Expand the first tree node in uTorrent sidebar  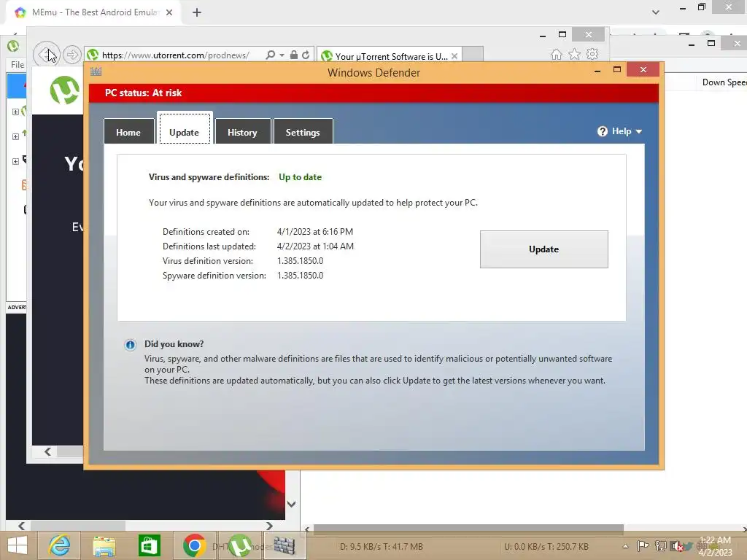coord(15,112)
